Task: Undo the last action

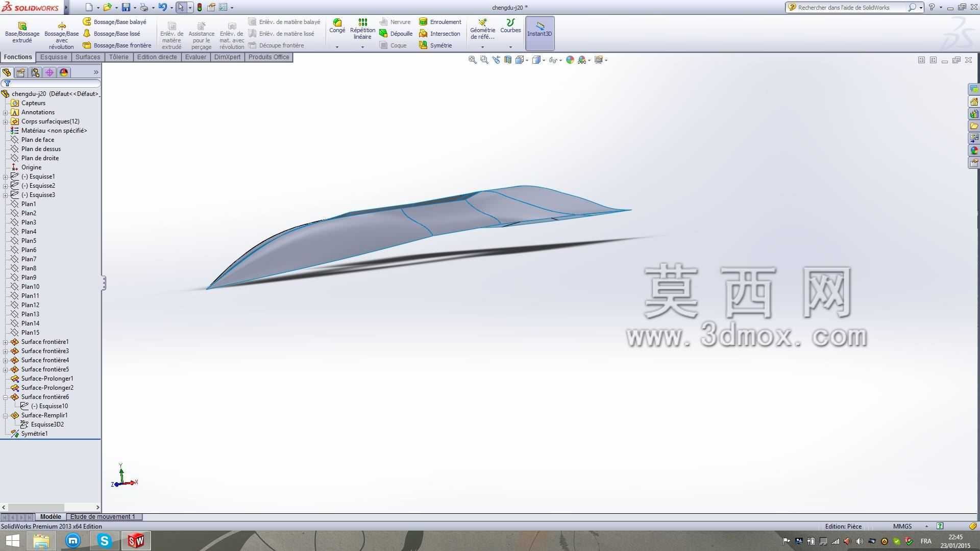Action: tap(162, 7)
